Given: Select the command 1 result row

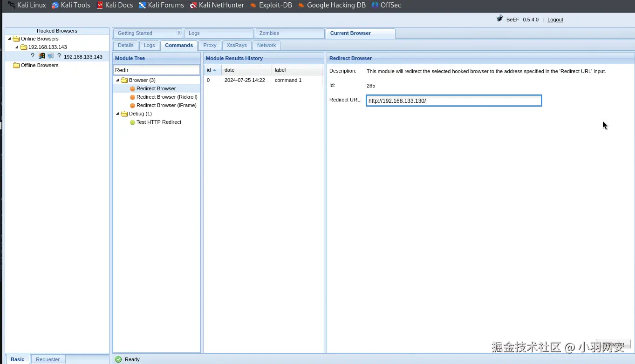Looking at the screenshot, I should 263,80.
